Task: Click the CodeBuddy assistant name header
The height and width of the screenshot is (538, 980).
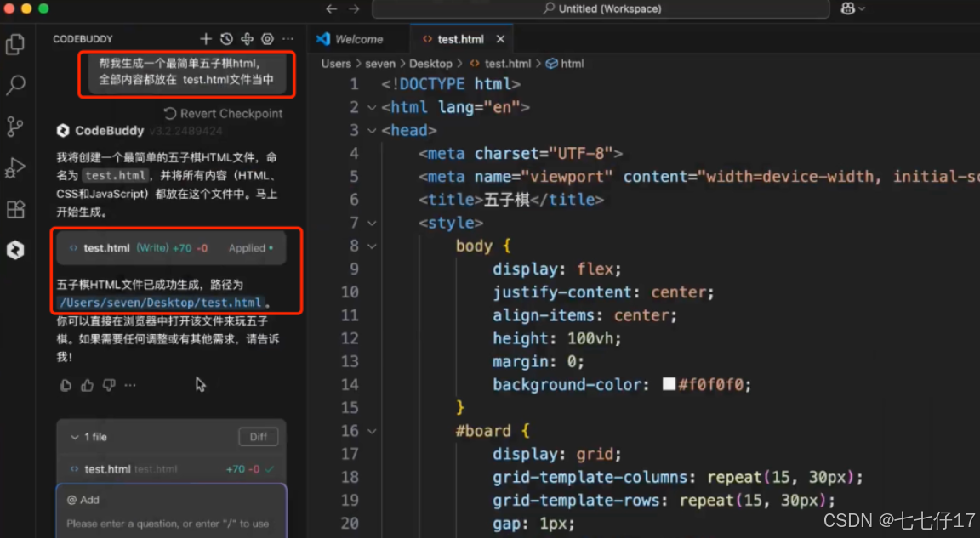Action: pos(110,130)
